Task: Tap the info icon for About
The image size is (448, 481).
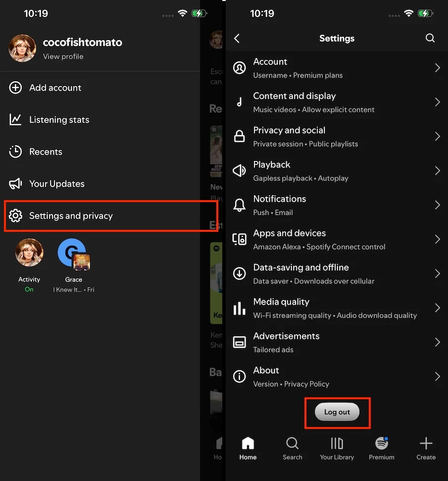Action: point(239,376)
